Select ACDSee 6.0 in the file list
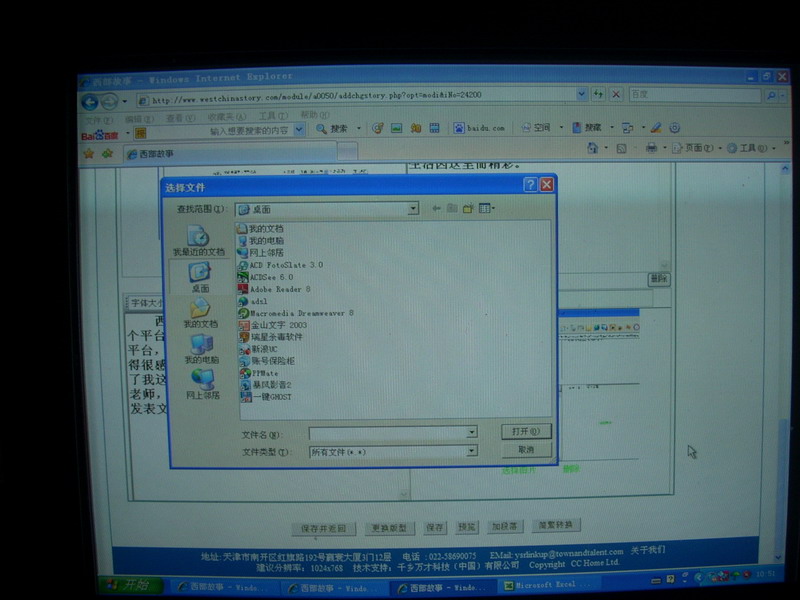The height and width of the screenshot is (600, 800). [265, 277]
